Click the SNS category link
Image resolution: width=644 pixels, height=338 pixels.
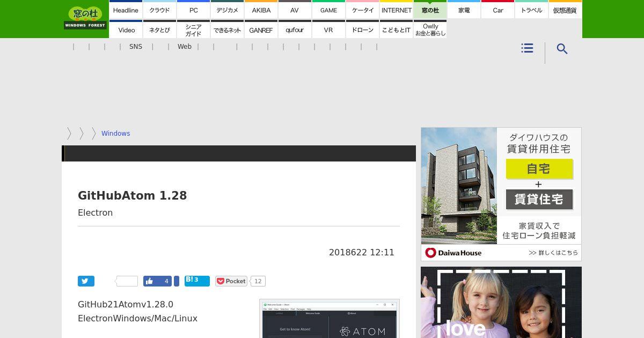point(136,47)
